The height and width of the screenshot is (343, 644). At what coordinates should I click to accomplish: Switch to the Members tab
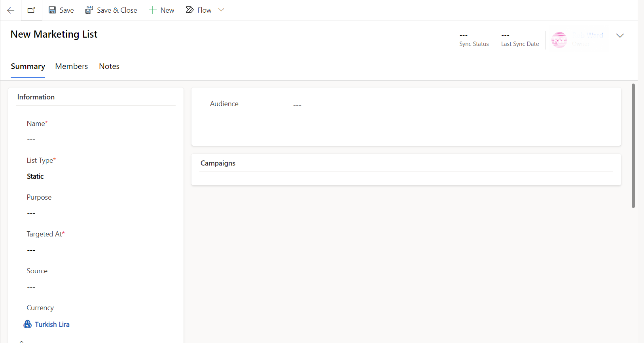click(72, 67)
